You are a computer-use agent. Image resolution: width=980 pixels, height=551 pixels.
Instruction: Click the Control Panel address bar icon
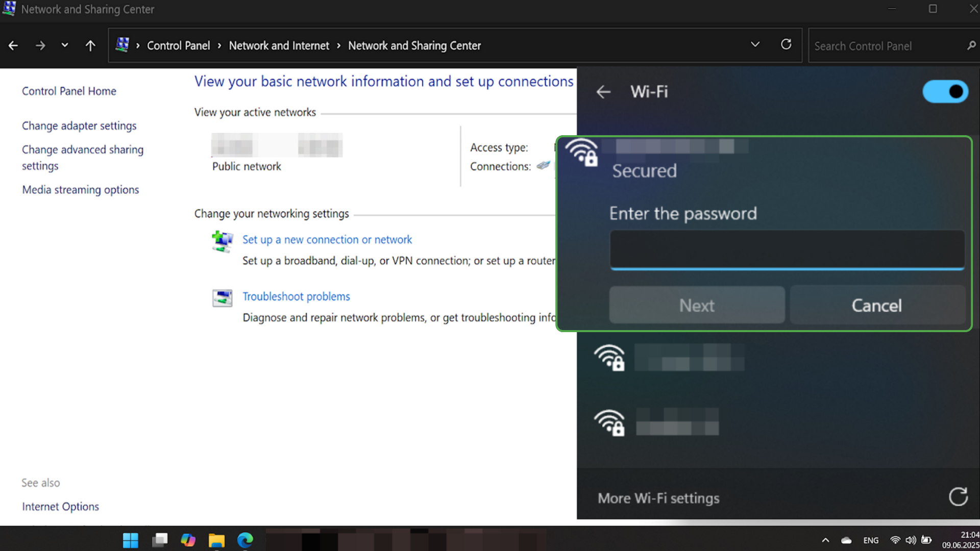(x=122, y=45)
